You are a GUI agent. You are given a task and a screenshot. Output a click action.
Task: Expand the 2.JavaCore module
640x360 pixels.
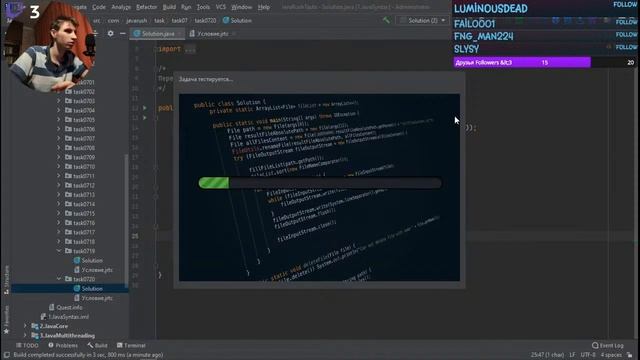[x=25, y=326]
